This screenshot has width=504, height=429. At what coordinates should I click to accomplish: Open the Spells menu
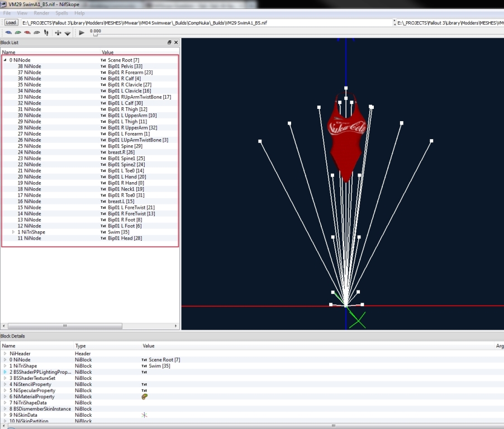tap(61, 13)
